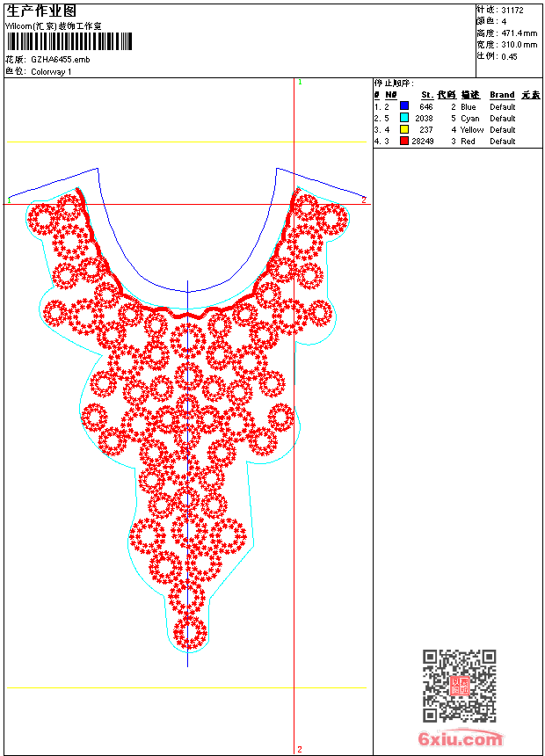Image resolution: width=545 pixels, height=756 pixels.
Task: Click the yellow color swatch
Action: [x=404, y=129]
